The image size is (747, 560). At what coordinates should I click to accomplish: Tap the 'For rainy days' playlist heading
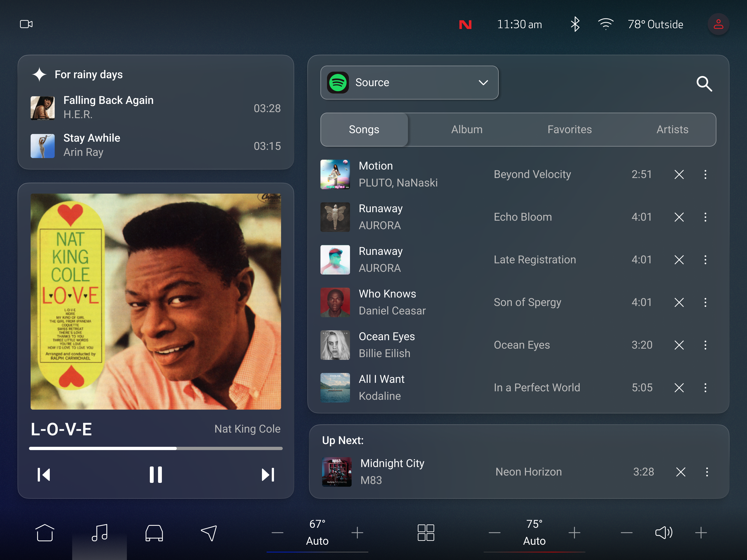[x=89, y=74]
